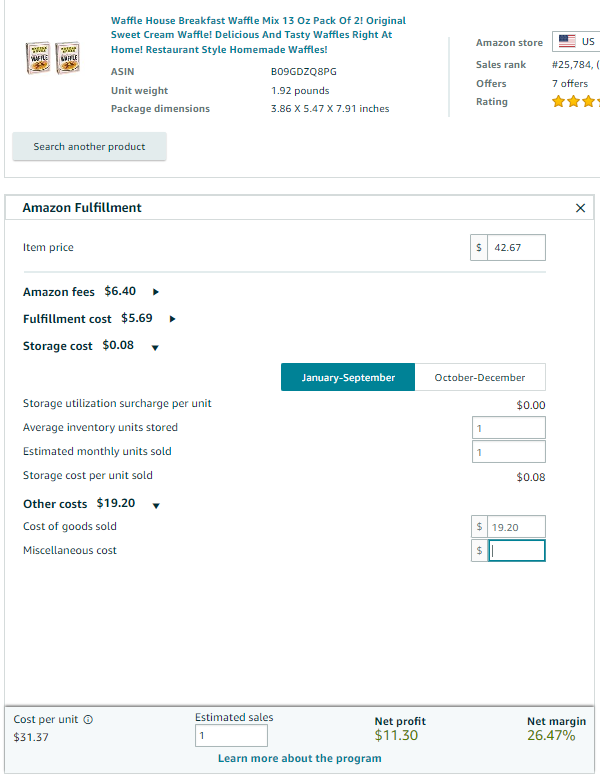The width and height of the screenshot is (600, 779).
Task: Click the Storage cost per unit sold $0.08 value
Action: click(x=530, y=477)
